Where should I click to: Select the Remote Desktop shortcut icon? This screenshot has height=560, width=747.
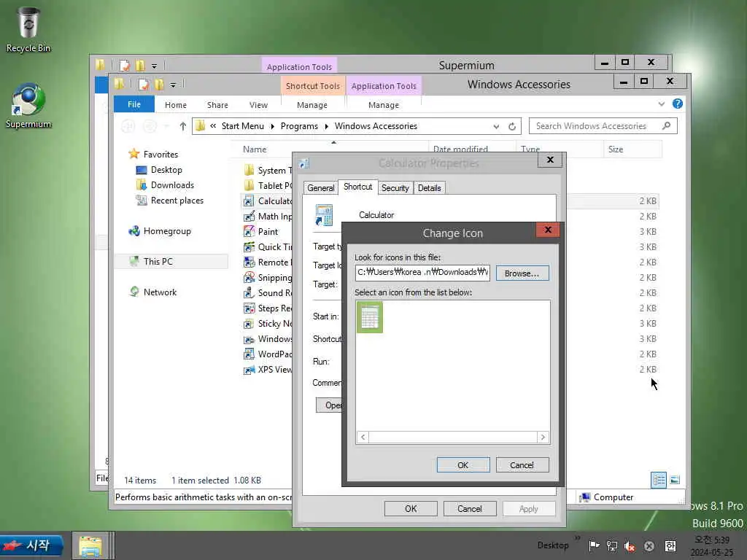pos(249,262)
